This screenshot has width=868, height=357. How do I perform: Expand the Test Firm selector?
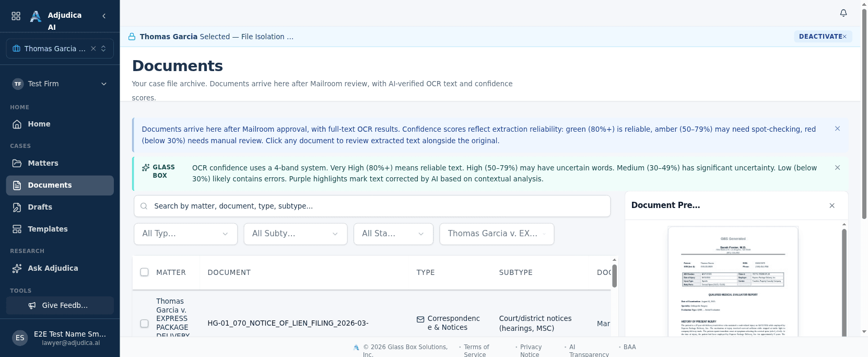click(60, 84)
